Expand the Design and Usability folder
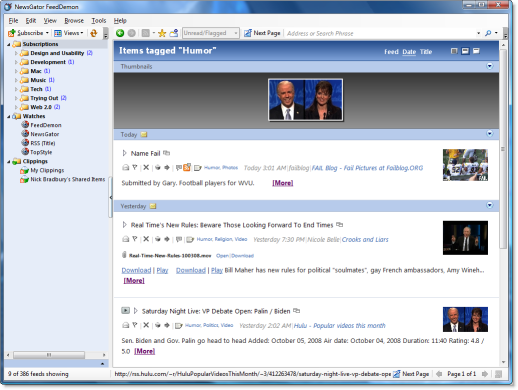518x390 pixels. coord(16,53)
